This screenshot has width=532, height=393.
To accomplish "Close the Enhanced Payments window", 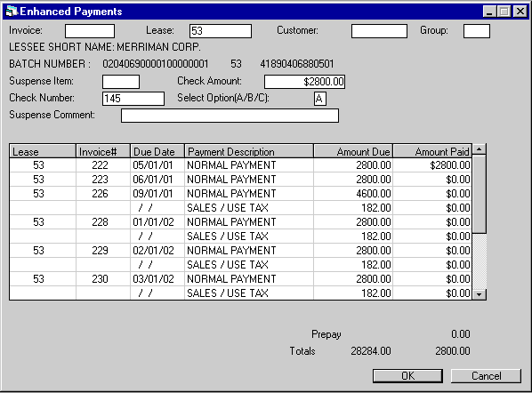I will (x=520, y=12).
